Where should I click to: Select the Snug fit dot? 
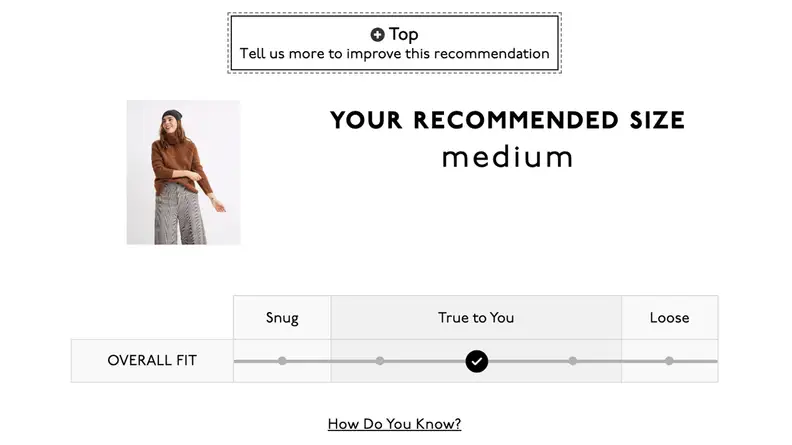click(282, 361)
